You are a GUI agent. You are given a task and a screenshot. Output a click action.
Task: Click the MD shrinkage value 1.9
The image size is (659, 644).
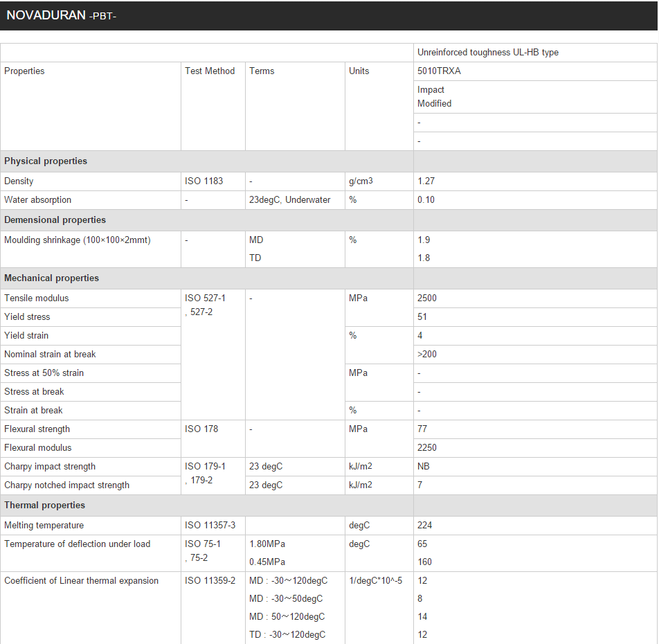click(424, 240)
